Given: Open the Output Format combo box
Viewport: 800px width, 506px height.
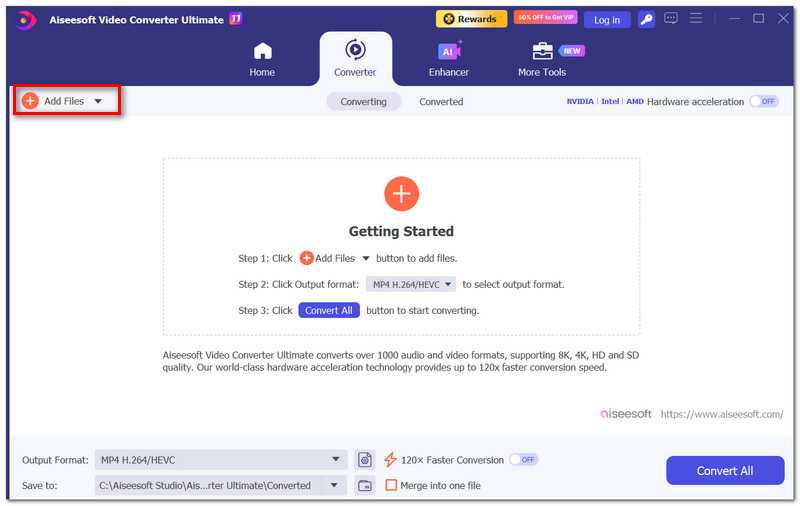Looking at the screenshot, I should tap(221, 460).
